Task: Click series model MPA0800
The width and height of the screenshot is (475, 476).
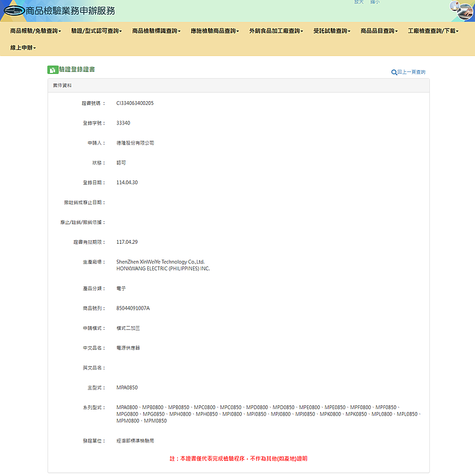Action: (x=127, y=407)
